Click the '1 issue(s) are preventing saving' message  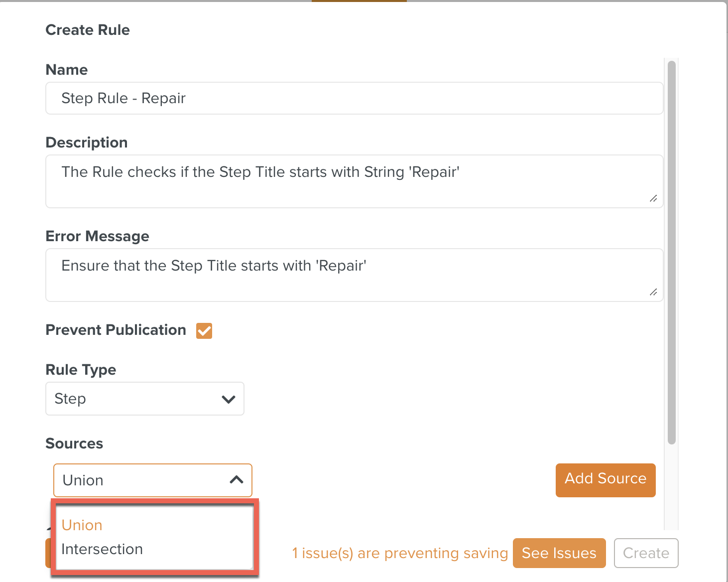(x=399, y=553)
